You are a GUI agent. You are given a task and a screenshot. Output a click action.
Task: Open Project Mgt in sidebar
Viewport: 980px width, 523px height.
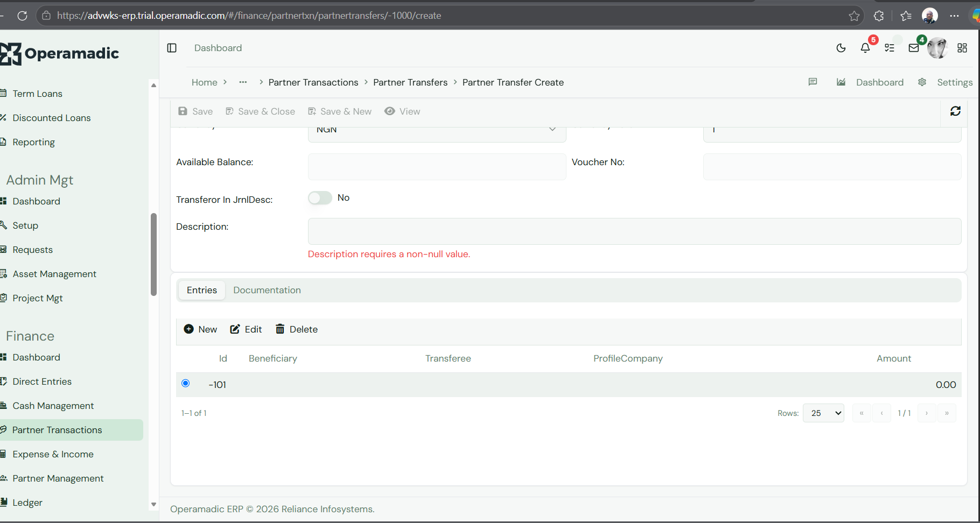click(x=38, y=298)
